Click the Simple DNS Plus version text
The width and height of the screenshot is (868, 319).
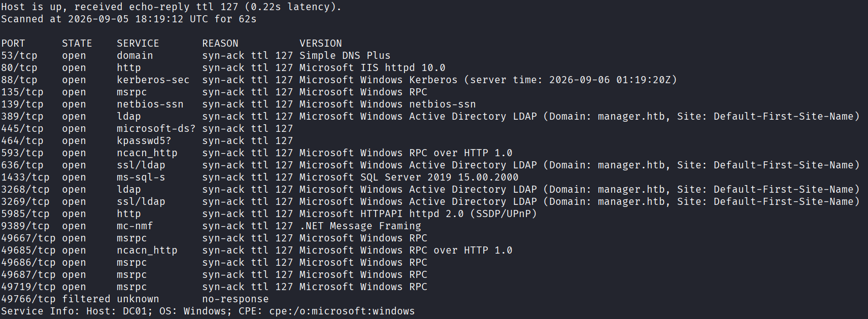[345, 55]
